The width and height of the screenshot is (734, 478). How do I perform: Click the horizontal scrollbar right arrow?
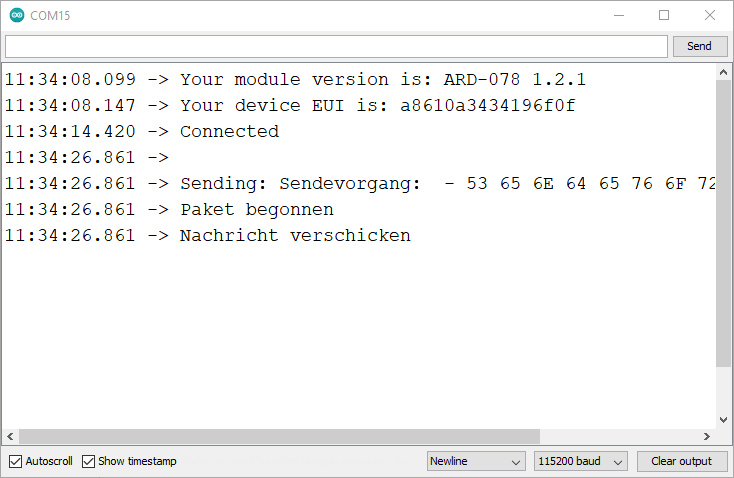tap(706, 437)
